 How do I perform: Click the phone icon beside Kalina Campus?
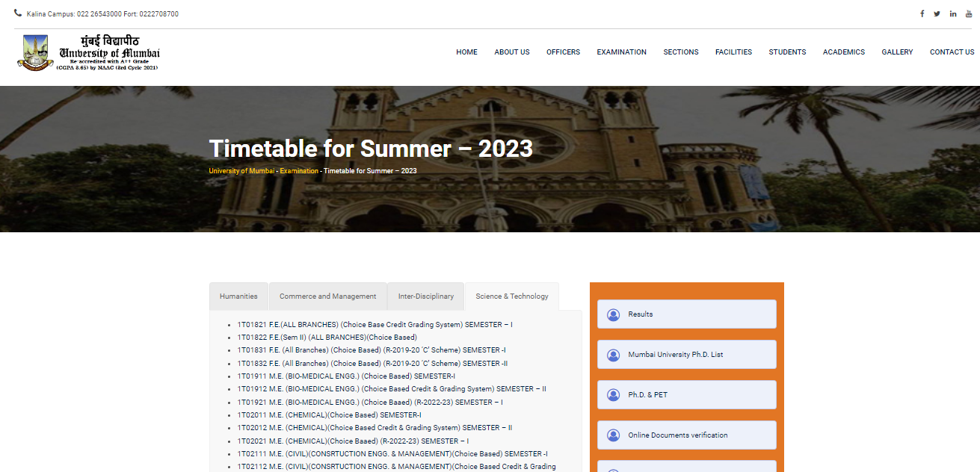click(18, 13)
